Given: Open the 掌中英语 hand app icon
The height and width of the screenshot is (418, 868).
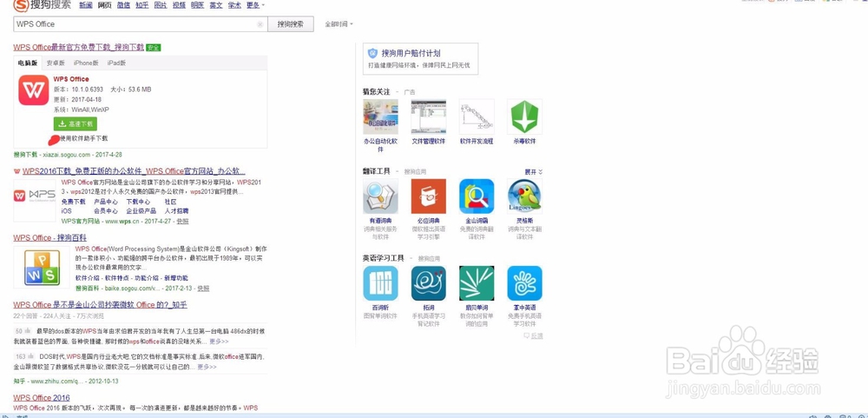Looking at the screenshot, I should [x=525, y=283].
